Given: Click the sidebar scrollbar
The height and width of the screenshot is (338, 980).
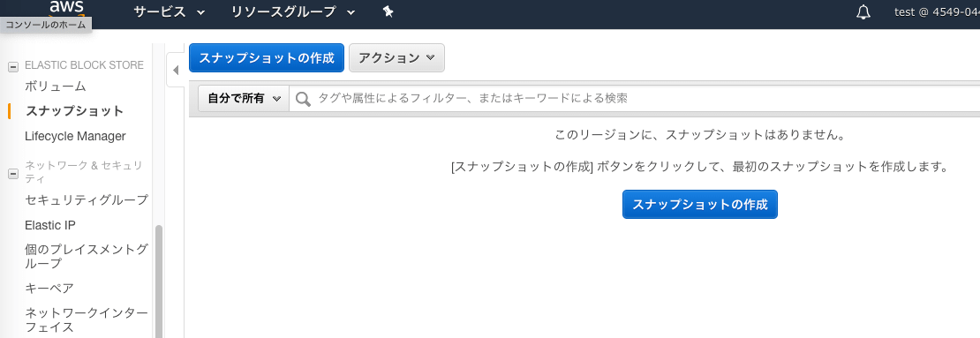Looking at the screenshot, I should click(x=159, y=282).
